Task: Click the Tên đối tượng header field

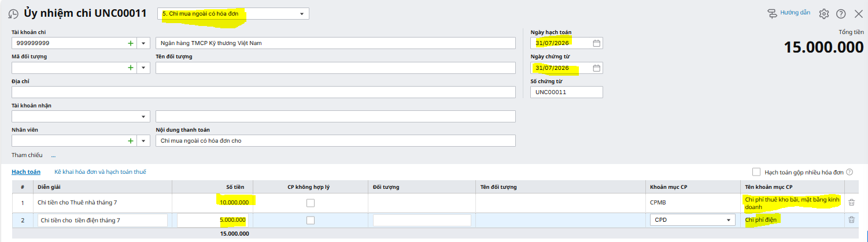Action: pyautogui.click(x=335, y=68)
